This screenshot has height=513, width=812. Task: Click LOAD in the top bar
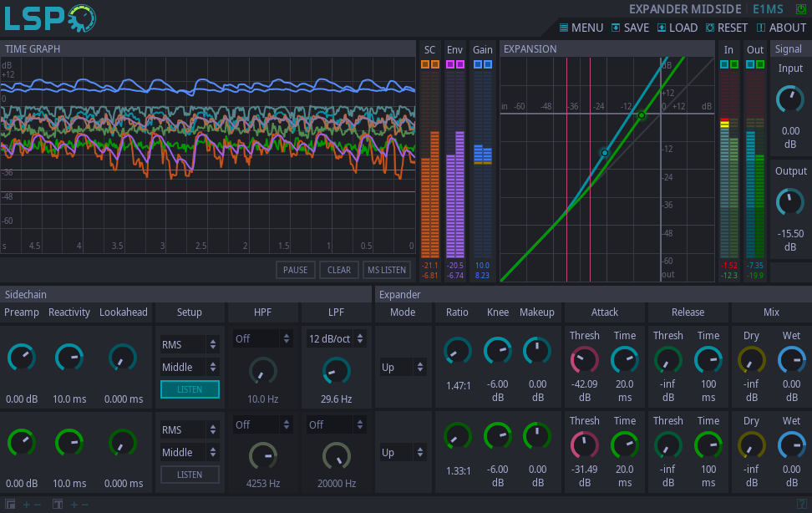pyautogui.click(x=678, y=28)
